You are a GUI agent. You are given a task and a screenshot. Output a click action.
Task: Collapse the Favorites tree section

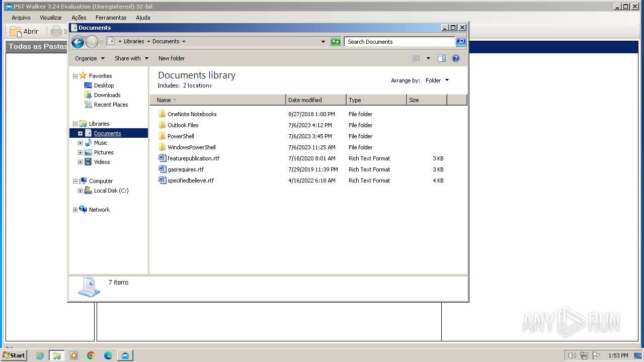pos(75,76)
